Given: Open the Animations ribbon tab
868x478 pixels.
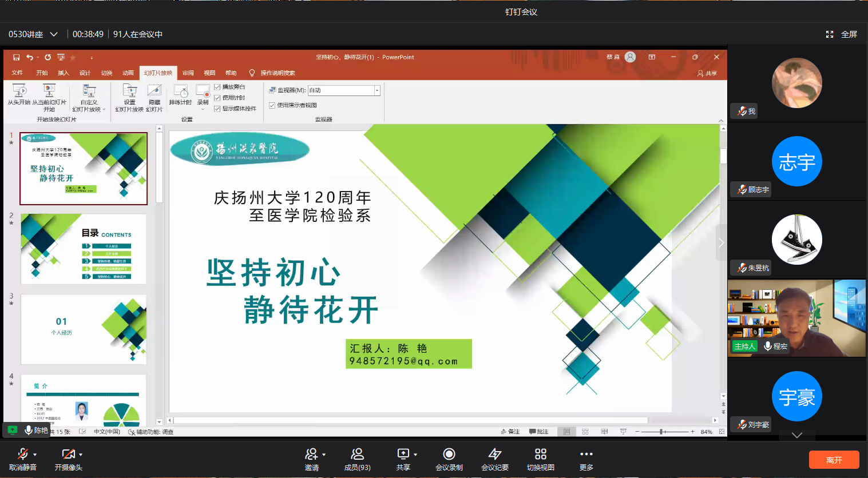Looking at the screenshot, I should click(x=128, y=73).
